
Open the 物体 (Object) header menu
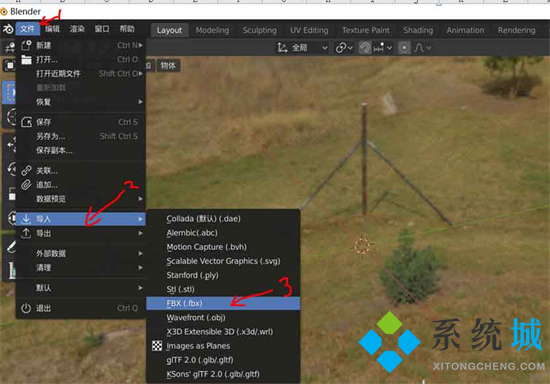tap(168, 66)
